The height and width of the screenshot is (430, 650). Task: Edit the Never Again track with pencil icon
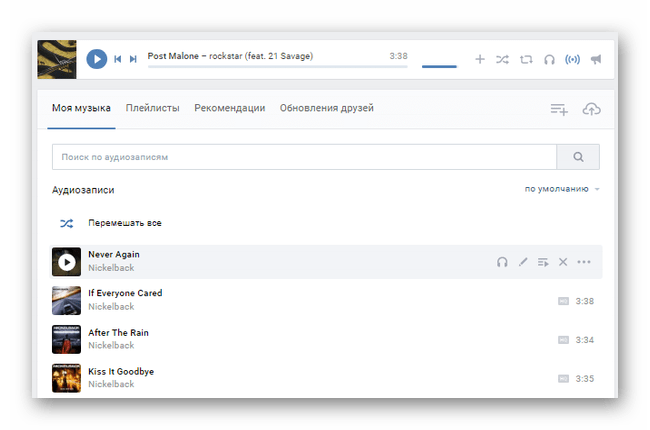coord(523,262)
